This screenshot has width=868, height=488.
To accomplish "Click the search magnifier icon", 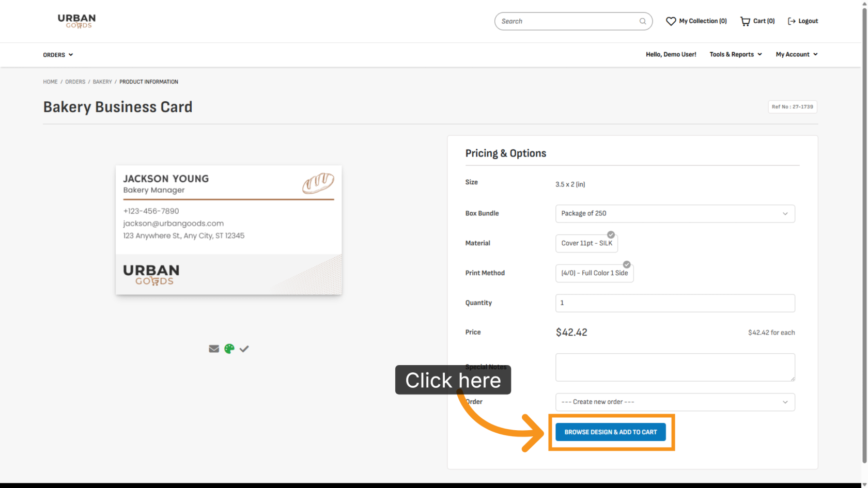I will pyautogui.click(x=643, y=21).
